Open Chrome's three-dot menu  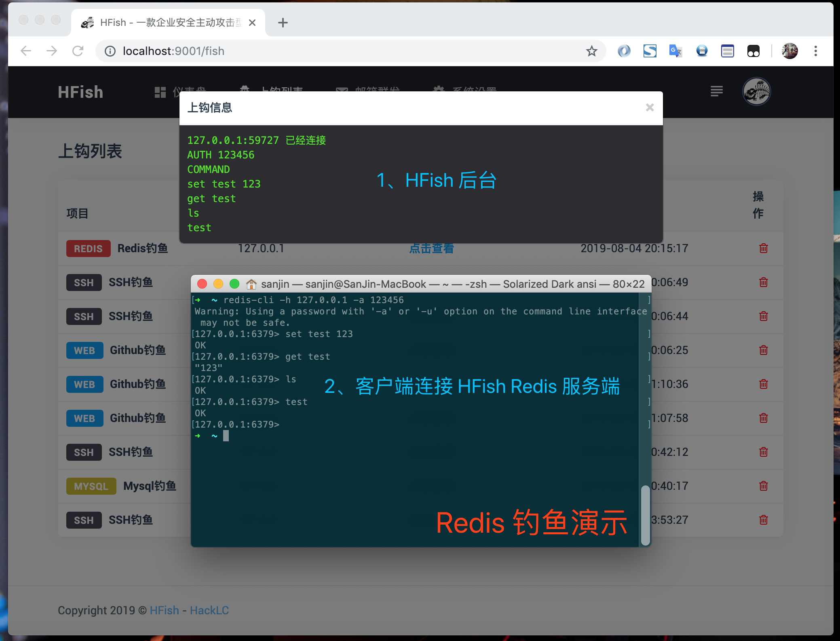(815, 51)
